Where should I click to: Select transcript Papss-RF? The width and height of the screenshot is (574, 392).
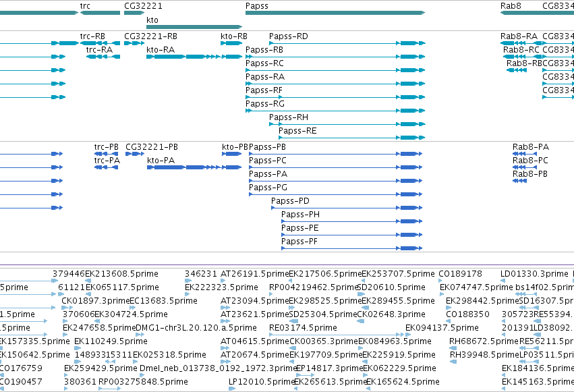(x=335, y=97)
